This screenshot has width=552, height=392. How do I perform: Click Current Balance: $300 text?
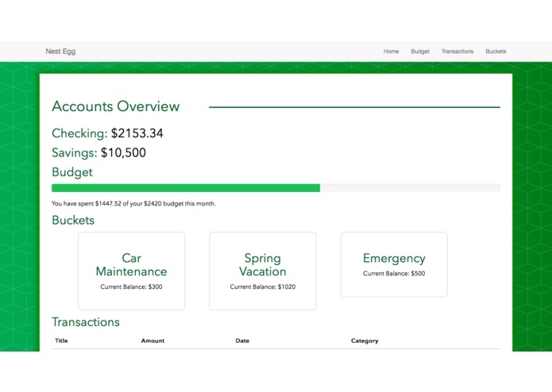click(x=131, y=287)
